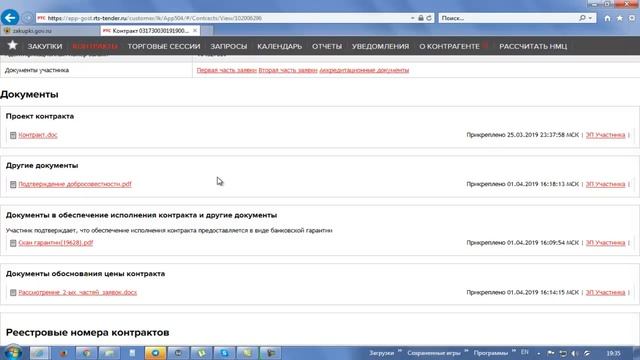640x360 pixels.
Task: Open the КОНТРАКТЫ menu
Action: pos(95,47)
